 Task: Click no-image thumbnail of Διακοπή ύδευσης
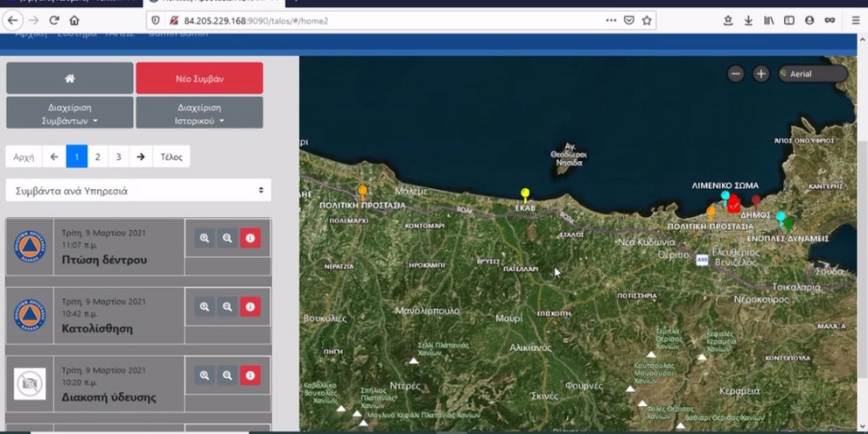(x=30, y=383)
